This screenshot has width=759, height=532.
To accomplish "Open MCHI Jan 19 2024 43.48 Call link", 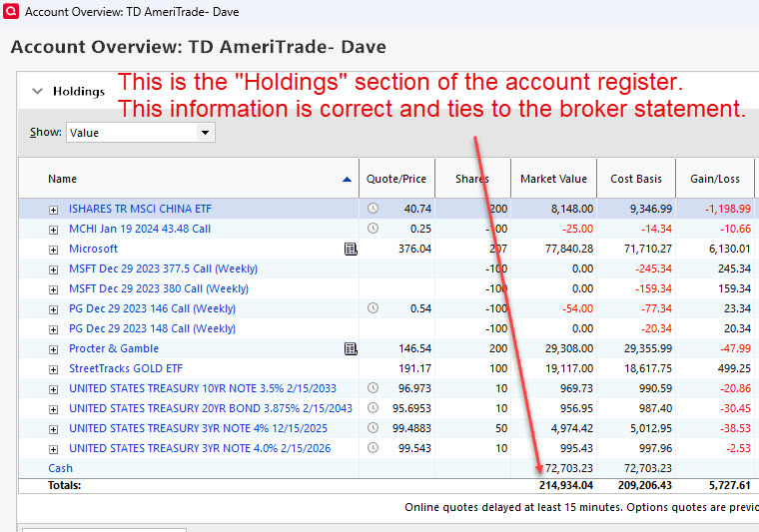I will pyautogui.click(x=140, y=229).
